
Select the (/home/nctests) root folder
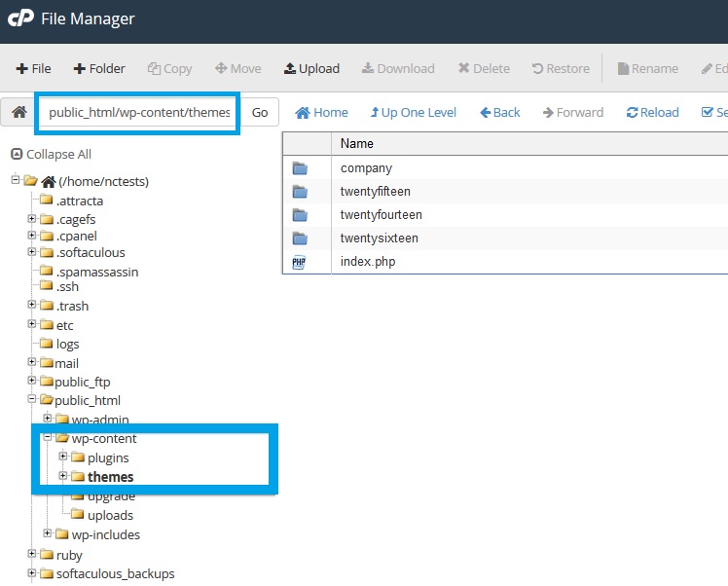pyautogui.click(x=103, y=182)
